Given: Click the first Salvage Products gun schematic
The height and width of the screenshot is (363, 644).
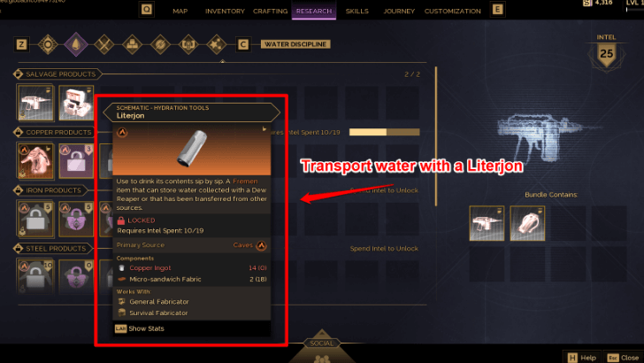Looking at the screenshot, I should point(35,103).
